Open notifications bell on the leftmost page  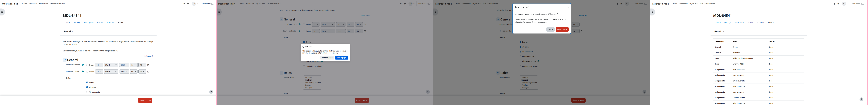tap(184, 4)
